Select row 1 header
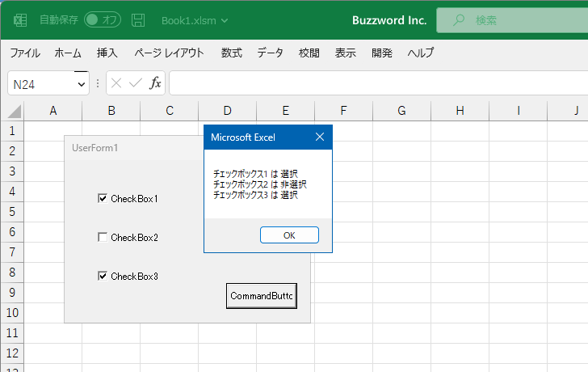 click(x=12, y=131)
